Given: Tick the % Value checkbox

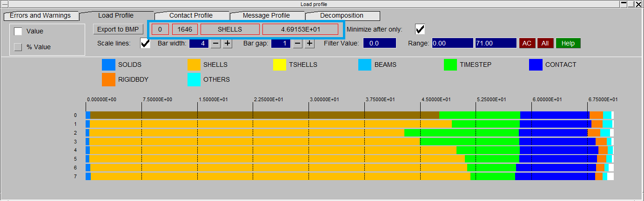Looking at the screenshot, I should (x=18, y=47).
